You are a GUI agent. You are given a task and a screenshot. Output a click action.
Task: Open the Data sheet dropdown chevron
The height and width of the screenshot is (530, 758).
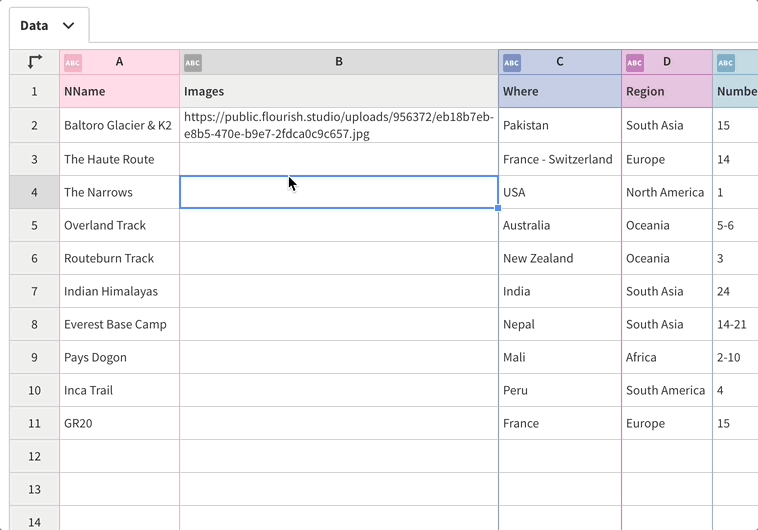[x=68, y=26]
